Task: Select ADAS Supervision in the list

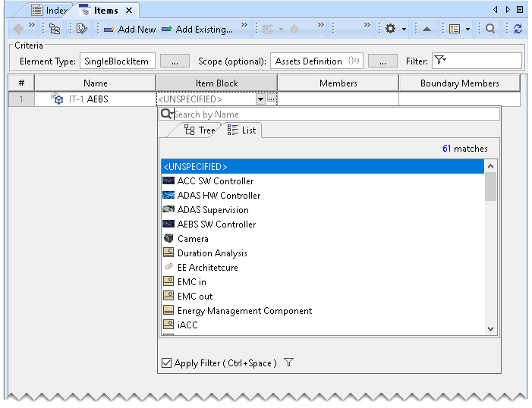Action: (x=212, y=210)
